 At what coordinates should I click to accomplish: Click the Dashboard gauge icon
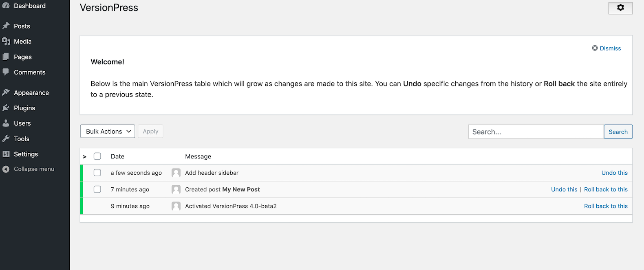pos(6,5)
